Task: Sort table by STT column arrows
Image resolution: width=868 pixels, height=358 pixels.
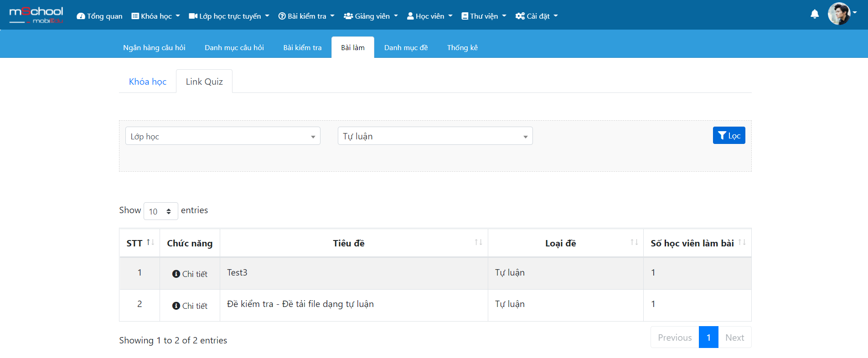Action: pos(150,242)
